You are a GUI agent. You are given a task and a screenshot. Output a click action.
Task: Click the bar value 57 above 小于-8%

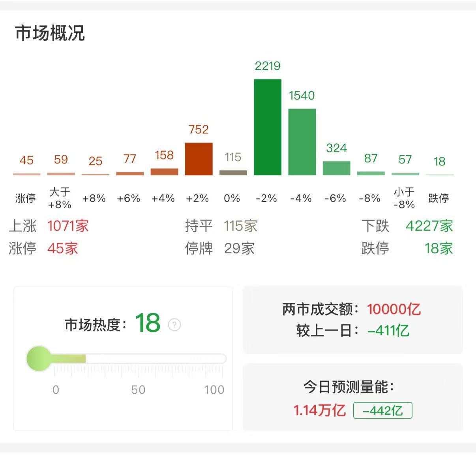405,160
